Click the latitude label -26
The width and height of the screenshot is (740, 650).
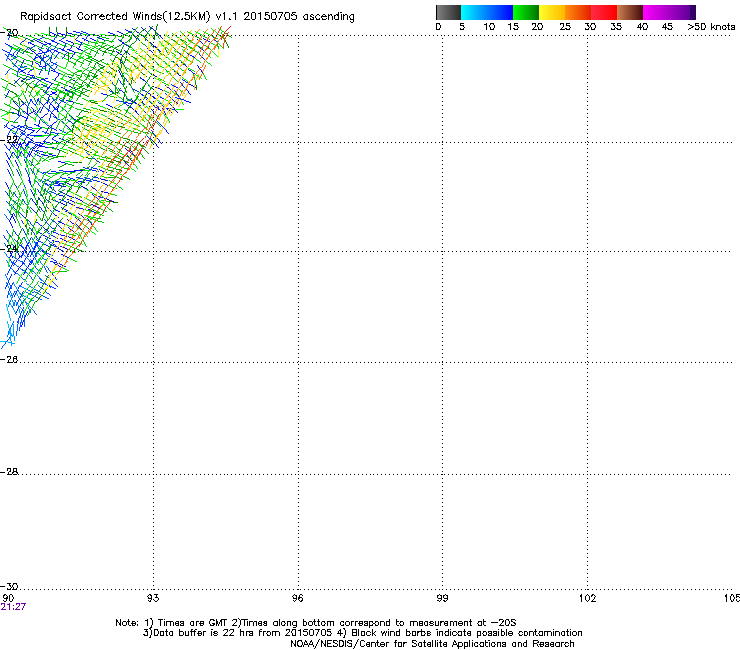tap(9, 360)
